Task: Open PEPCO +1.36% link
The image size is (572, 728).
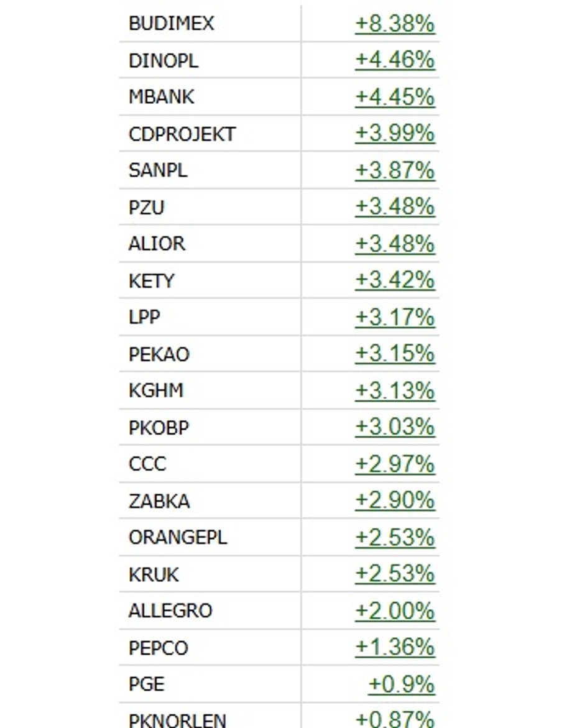Action: [x=395, y=647]
